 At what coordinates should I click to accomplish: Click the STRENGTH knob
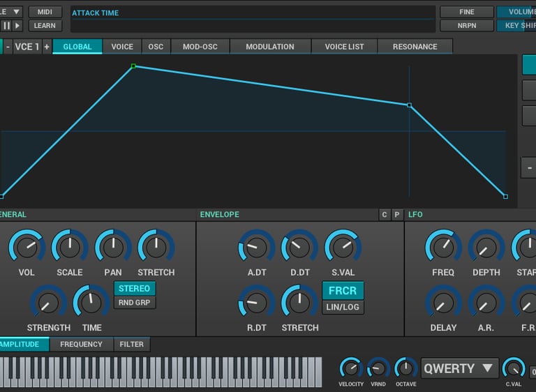pyautogui.click(x=49, y=303)
